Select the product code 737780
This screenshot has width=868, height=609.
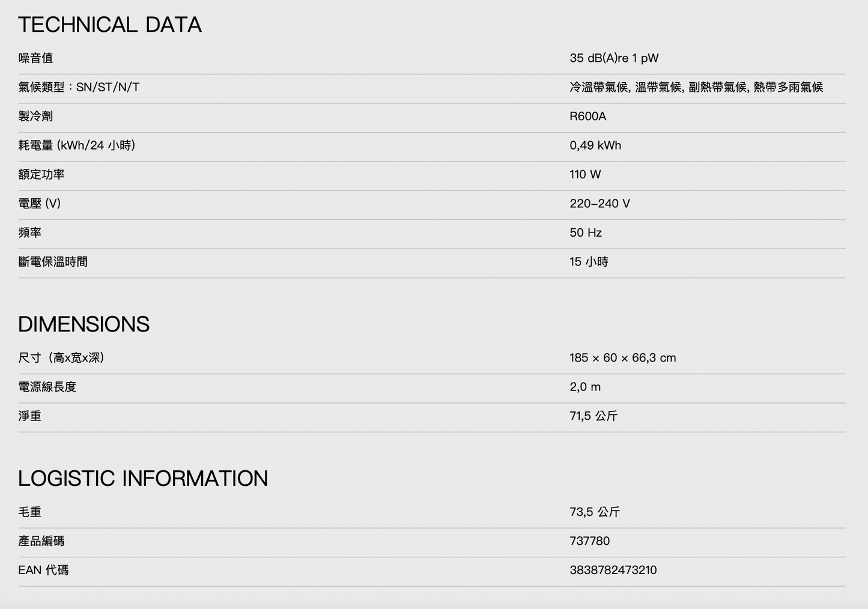(589, 541)
